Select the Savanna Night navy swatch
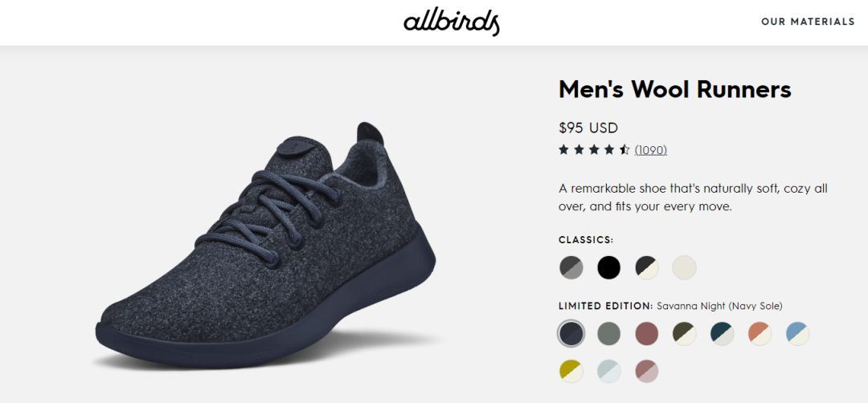Viewport: 868px width, 403px height. pyautogui.click(x=571, y=333)
